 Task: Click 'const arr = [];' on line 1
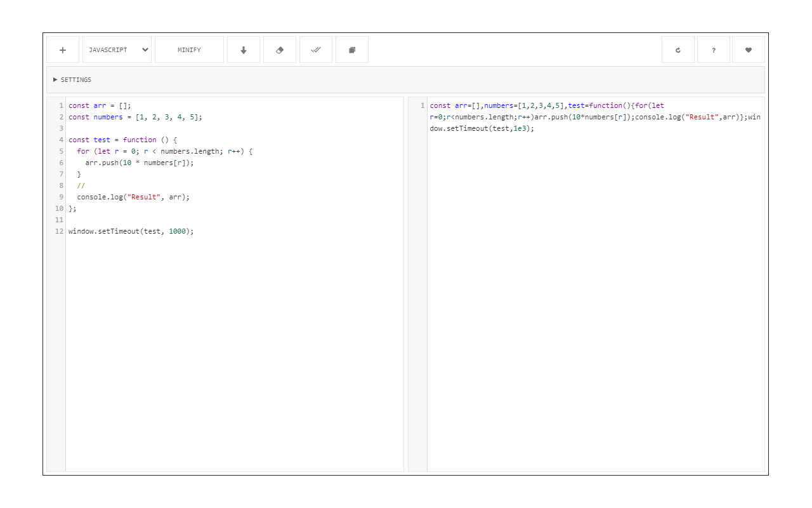[x=100, y=105]
